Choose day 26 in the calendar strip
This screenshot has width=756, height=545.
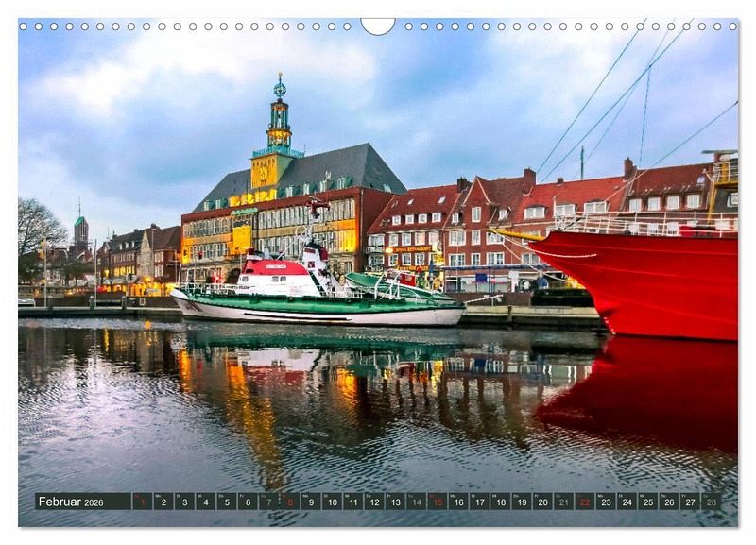coord(669,502)
